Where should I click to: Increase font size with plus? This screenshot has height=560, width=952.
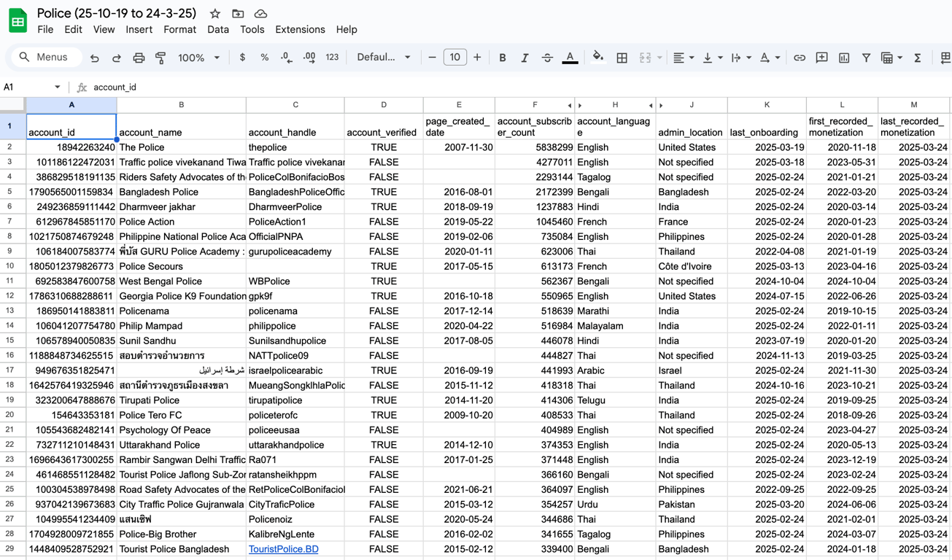tap(477, 58)
